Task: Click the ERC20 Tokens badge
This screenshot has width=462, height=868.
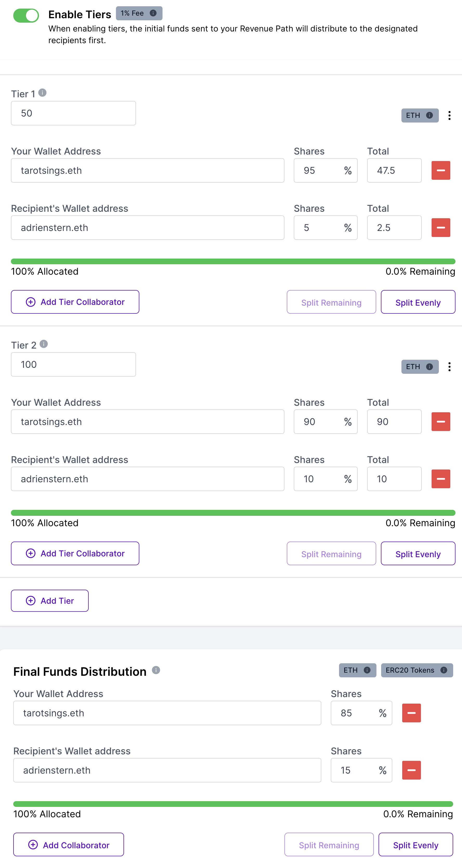Action: tap(416, 670)
